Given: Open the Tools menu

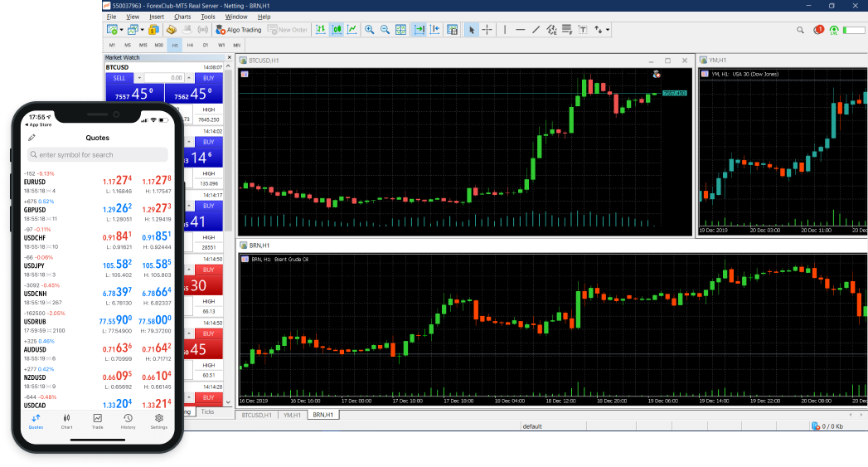Looking at the screenshot, I should click(x=207, y=17).
